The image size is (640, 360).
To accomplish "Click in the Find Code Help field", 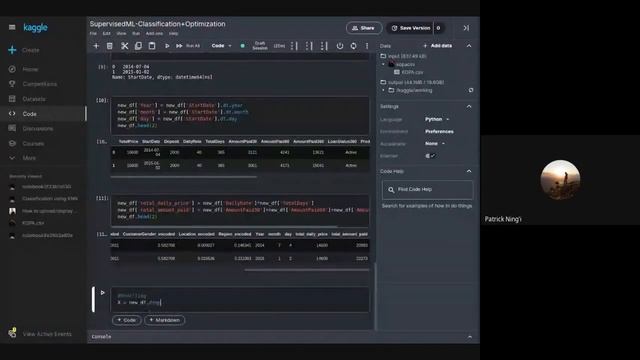I will [427, 190].
